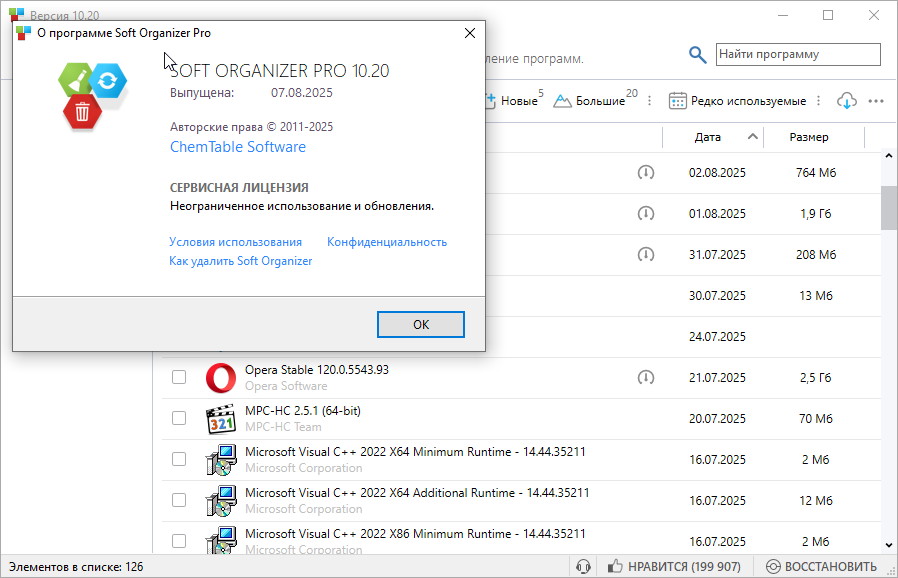Click the date 24.07.2025
Screen dimensions: 898x578
coord(717,337)
